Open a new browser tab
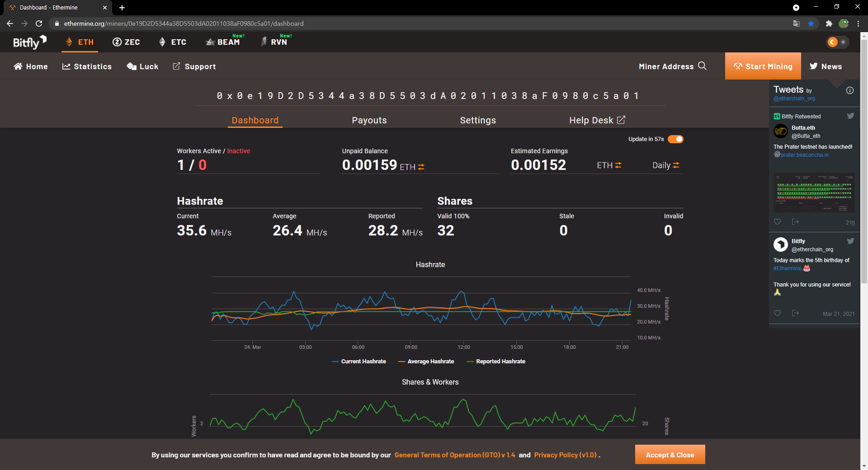The image size is (868, 470). (122, 8)
